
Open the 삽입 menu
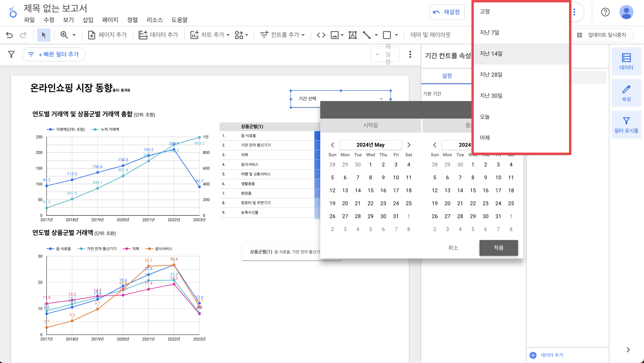point(88,20)
